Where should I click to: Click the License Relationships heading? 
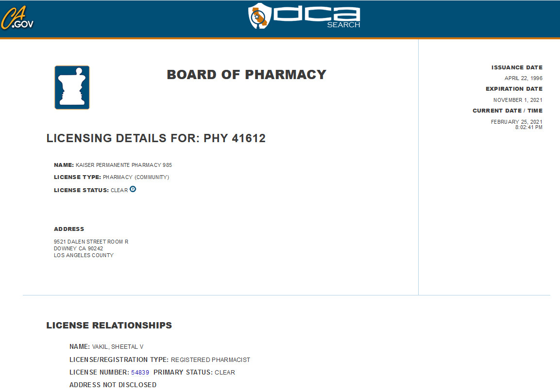[x=109, y=326]
